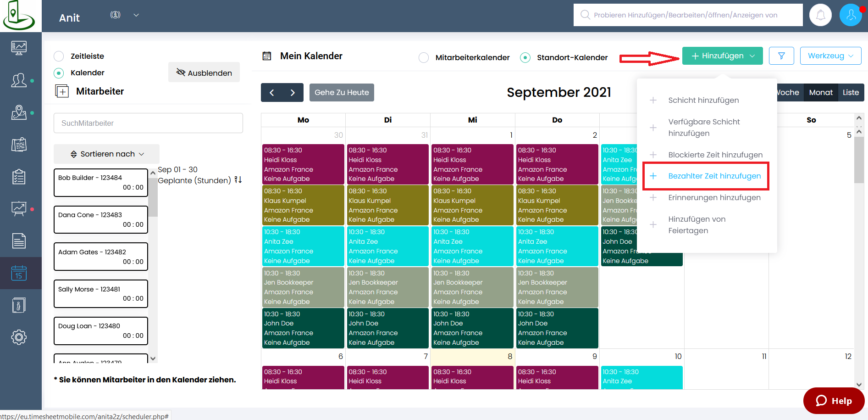Select employee Bob Builder - 123484
868x420 pixels.
point(101,183)
